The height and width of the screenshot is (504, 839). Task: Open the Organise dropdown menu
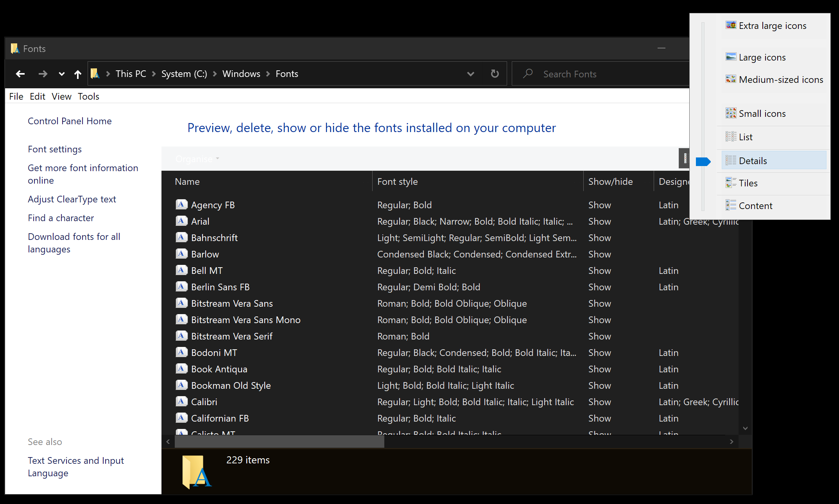197,159
